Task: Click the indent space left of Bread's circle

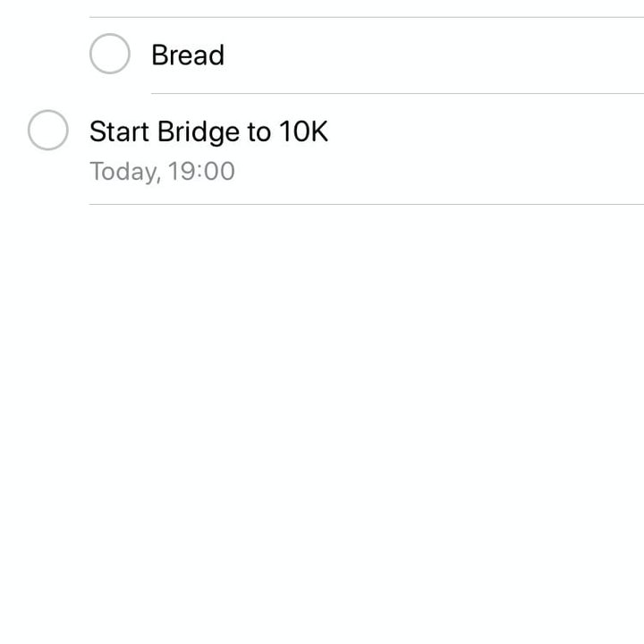Action: 45,55
